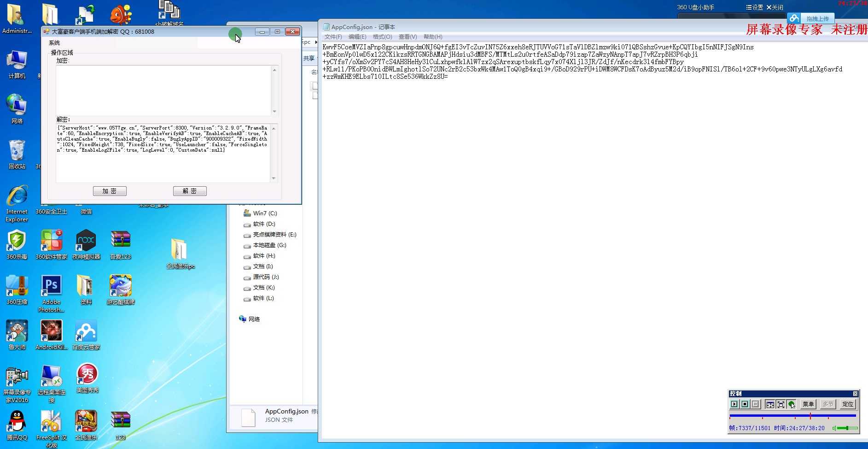The height and width of the screenshot is (449, 868).
Task: Click full screen icon in control panel
Action: (781, 404)
